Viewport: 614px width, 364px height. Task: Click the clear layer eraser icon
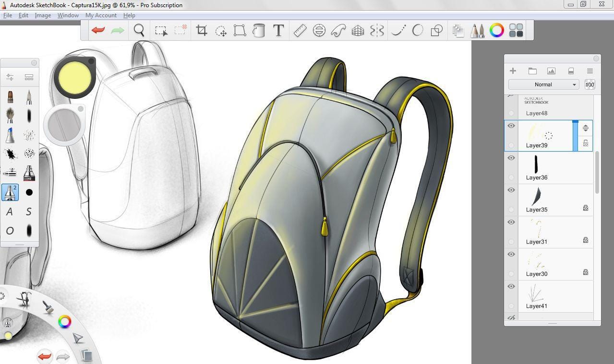571,71
